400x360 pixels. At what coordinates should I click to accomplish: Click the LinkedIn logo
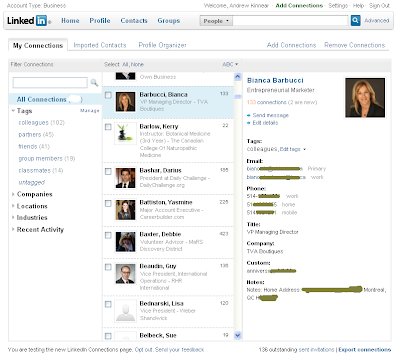29,21
